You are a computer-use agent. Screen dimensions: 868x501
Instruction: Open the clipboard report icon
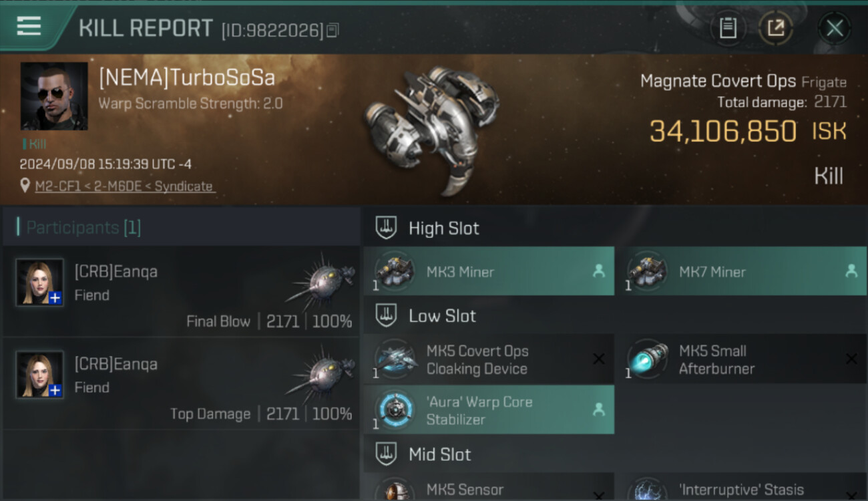pyautogui.click(x=728, y=28)
